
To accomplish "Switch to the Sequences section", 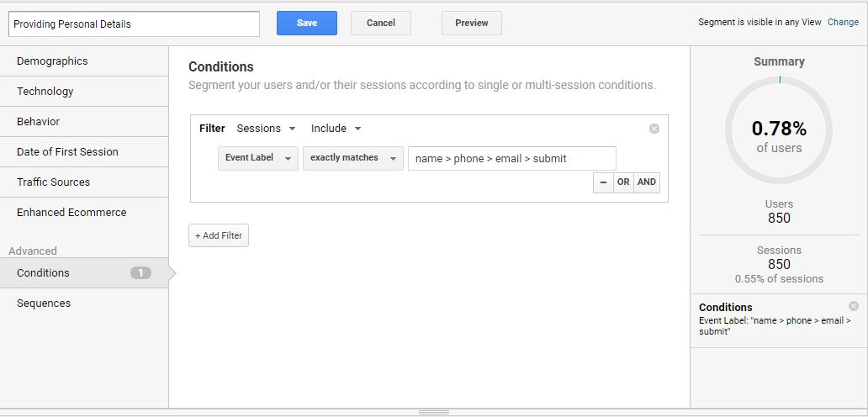I will 84,303.
